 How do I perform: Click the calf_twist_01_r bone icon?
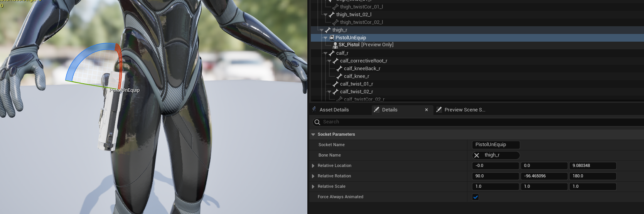click(x=335, y=84)
